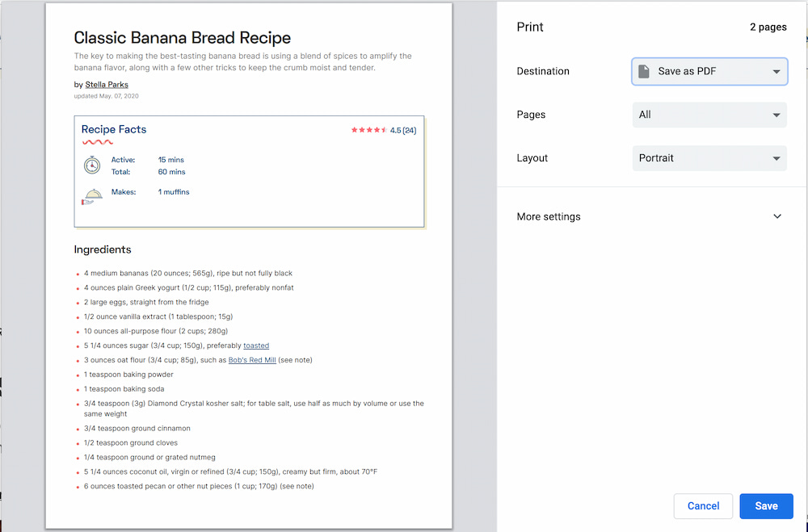Viewport: 808px width, 532px height.
Task: Click the toasted hyperlink in ingredients
Action: coord(256,346)
